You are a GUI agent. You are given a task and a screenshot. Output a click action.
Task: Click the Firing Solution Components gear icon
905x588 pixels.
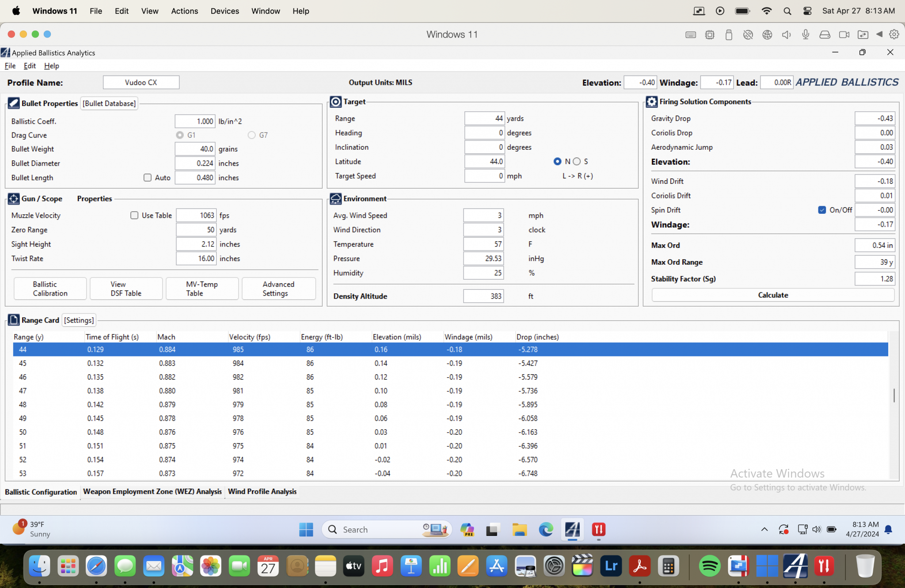point(652,102)
